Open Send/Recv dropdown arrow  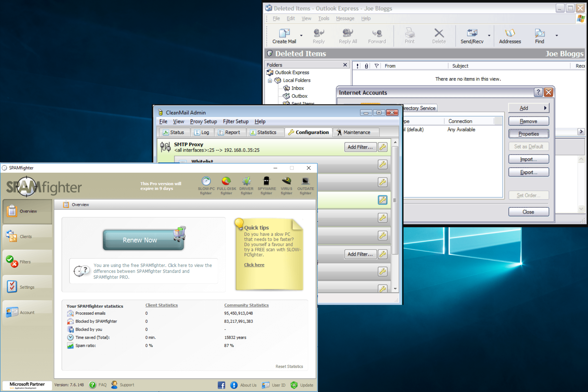coord(489,36)
